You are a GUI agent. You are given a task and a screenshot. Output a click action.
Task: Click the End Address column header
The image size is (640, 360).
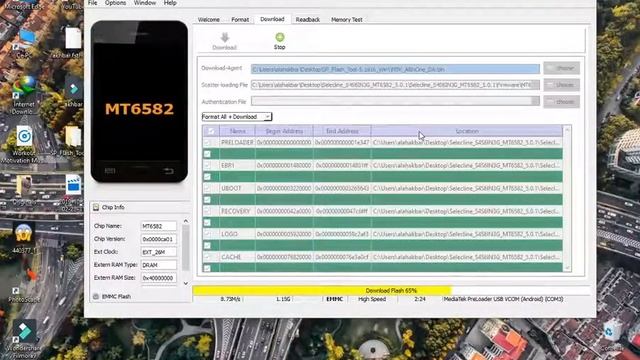point(342,131)
